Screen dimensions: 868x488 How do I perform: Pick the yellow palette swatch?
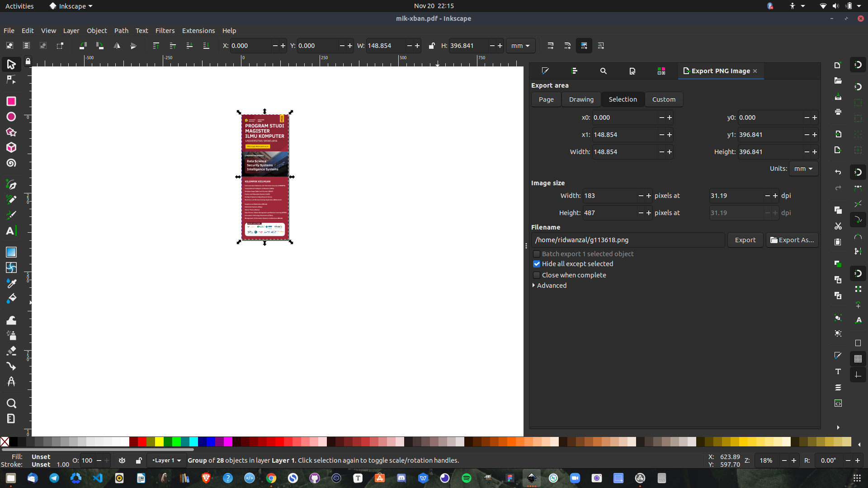159,441
